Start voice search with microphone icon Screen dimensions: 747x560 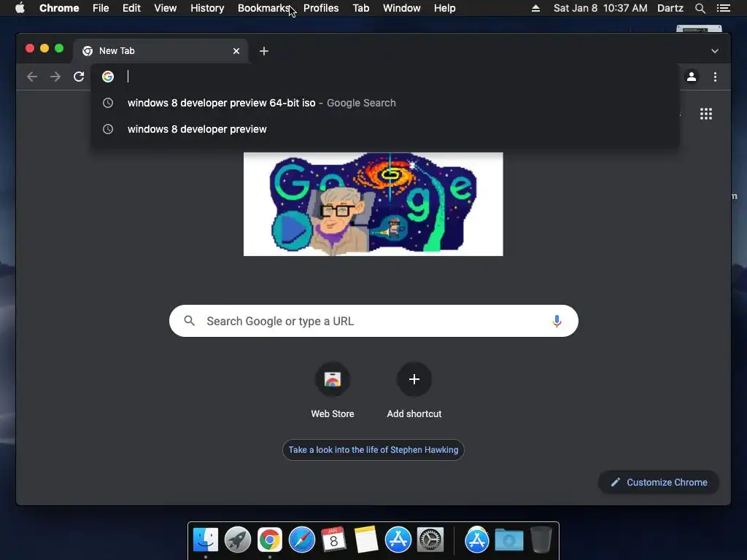click(x=557, y=321)
